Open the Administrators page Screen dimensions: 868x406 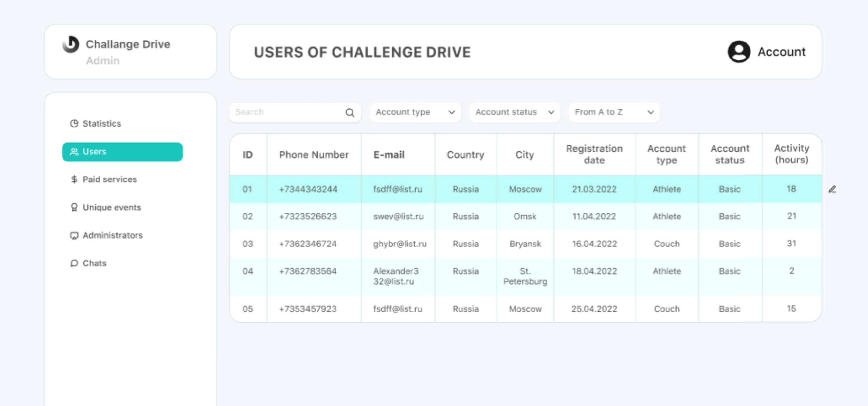pos(113,235)
